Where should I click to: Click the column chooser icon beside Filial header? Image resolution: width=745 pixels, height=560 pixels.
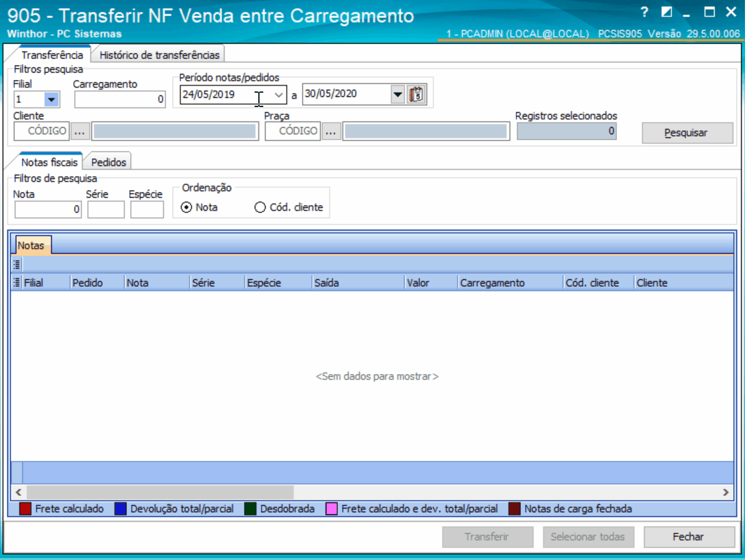17,282
